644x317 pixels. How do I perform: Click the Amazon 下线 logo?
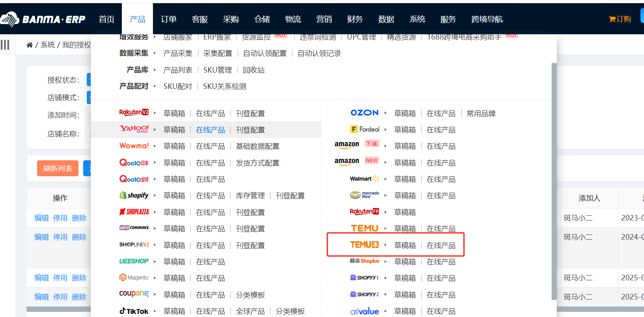click(x=357, y=145)
